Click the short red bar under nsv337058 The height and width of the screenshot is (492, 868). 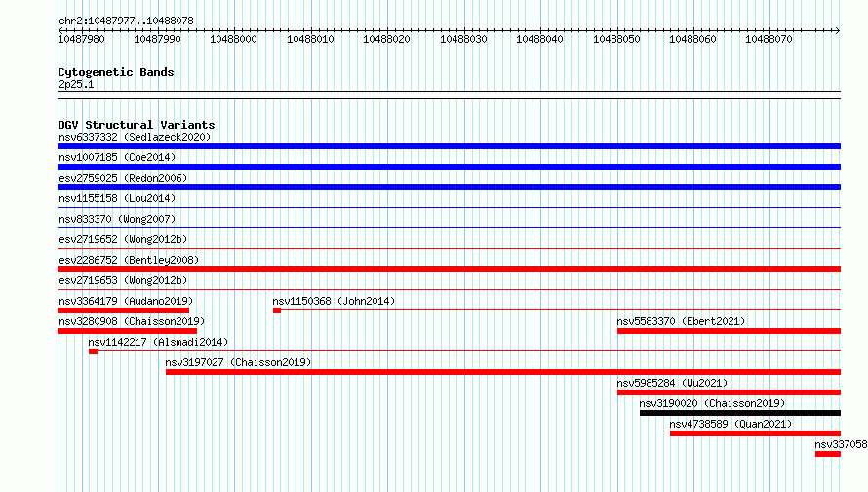pyautogui.click(x=828, y=454)
